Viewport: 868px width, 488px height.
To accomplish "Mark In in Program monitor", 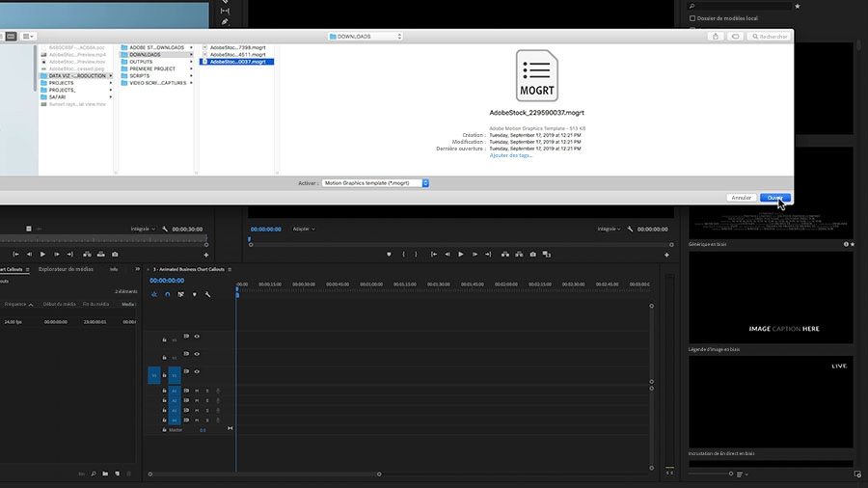I will point(403,255).
